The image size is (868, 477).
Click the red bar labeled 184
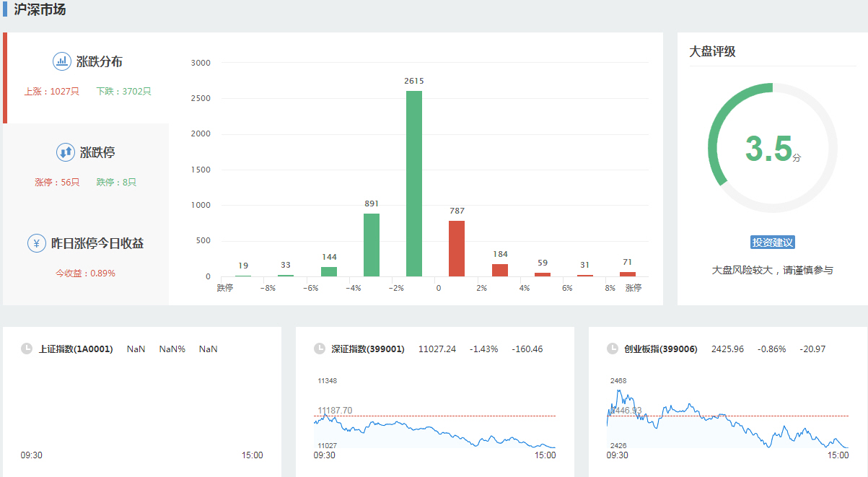[499, 270]
